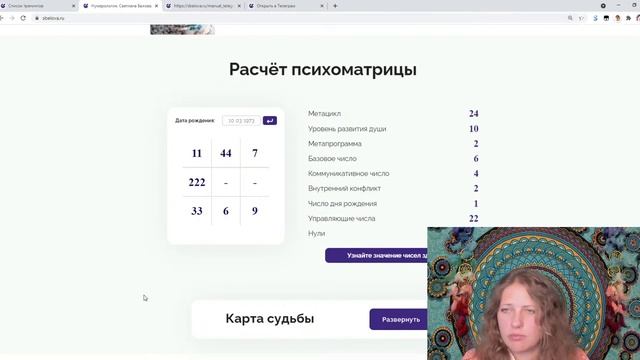Close the first browser tab
This screenshot has height=360, width=640.
[73, 6]
